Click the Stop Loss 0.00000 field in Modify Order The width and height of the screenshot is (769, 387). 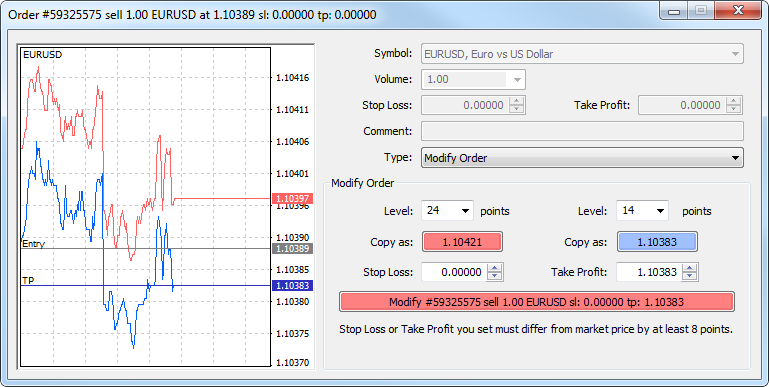(x=454, y=272)
